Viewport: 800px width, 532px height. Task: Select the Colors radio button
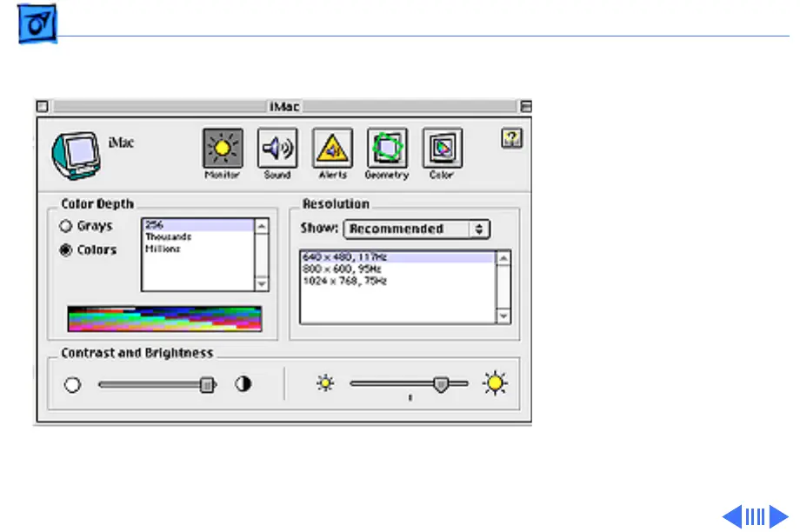(66, 250)
